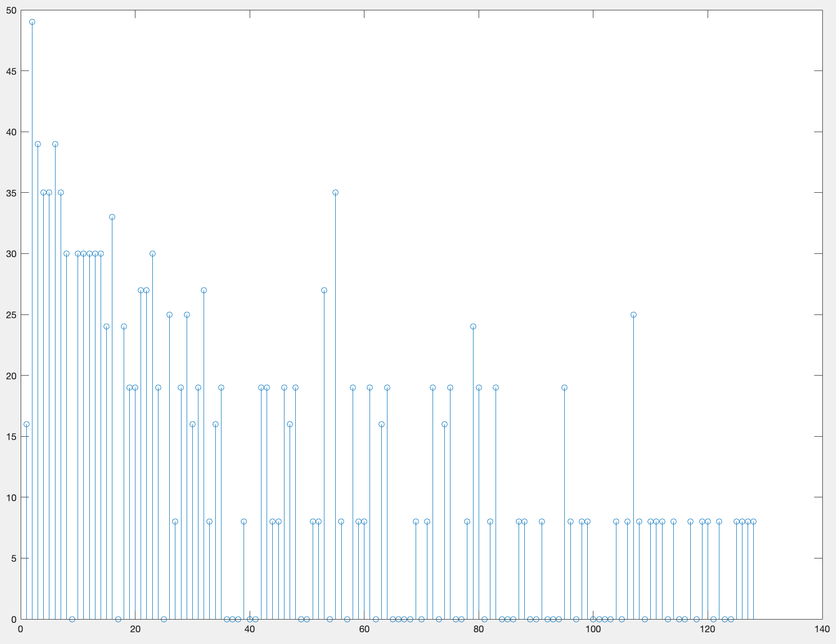Viewport: 836px width, 644px height.
Task: Click the y-axis tick label 45
Action: (x=11, y=71)
